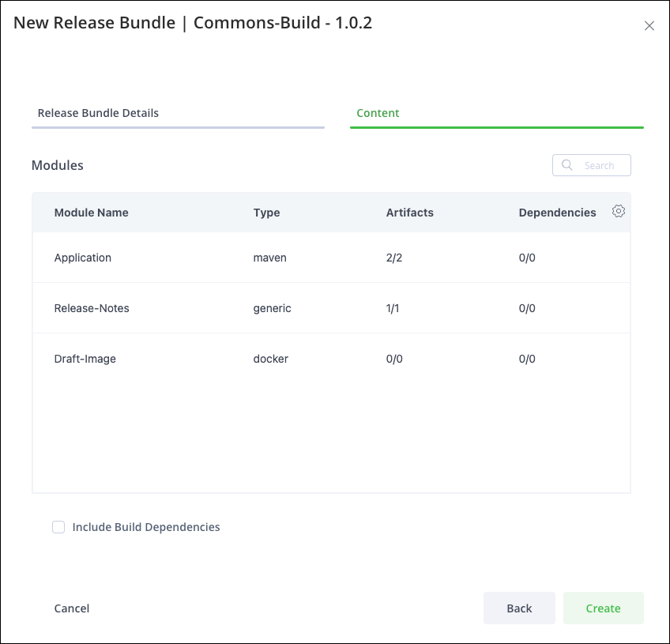Open the column settings gear icon

[x=619, y=211]
